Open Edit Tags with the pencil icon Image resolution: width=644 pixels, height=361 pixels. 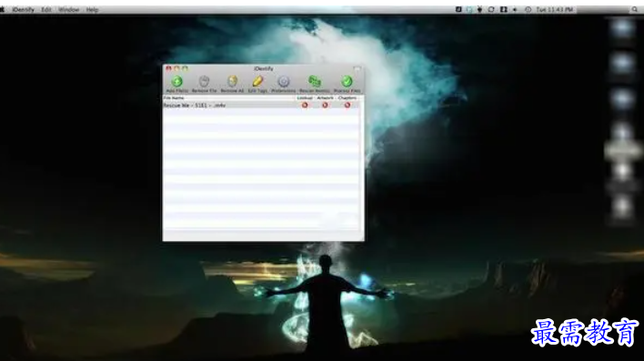(257, 81)
